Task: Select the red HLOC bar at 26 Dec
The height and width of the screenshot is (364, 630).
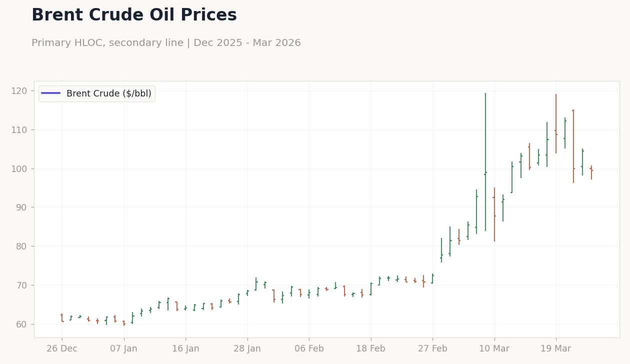Action: (62, 318)
